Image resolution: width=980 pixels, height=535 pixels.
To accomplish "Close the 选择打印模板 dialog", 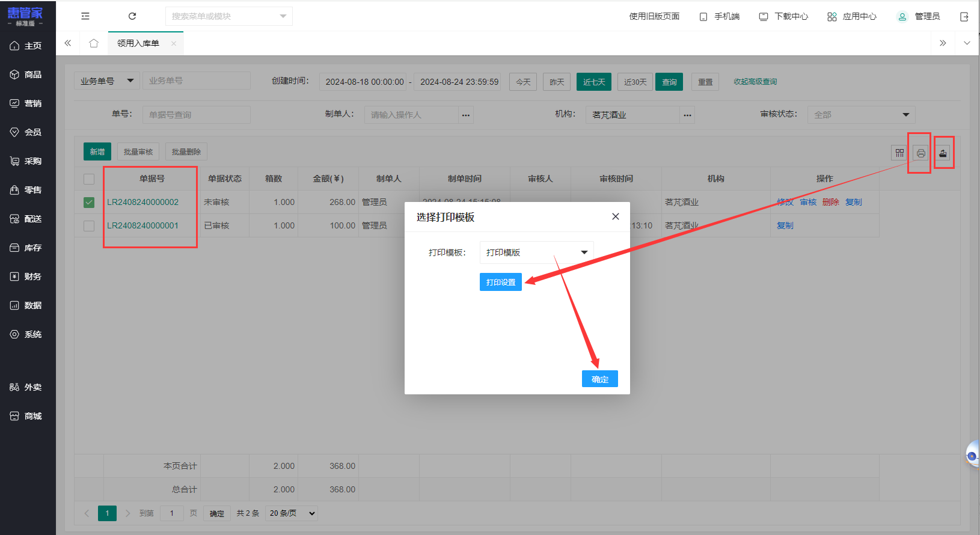I will coord(616,216).
